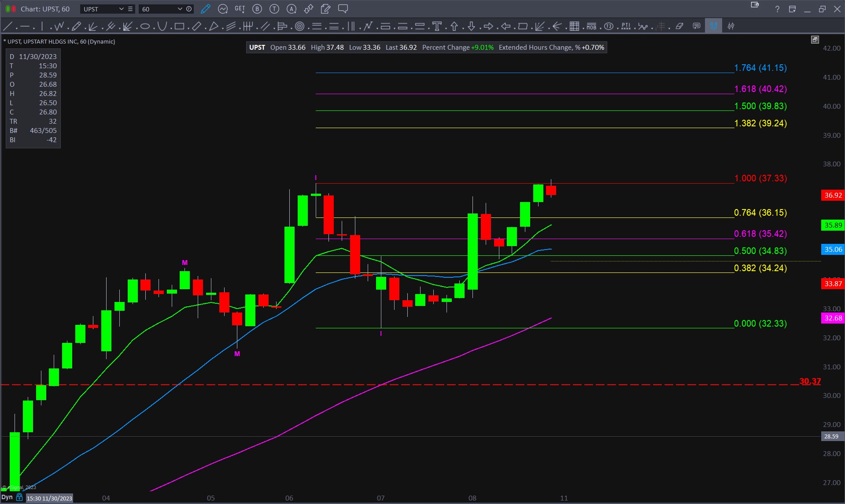Toggle the magnet snap mode

(x=713, y=26)
